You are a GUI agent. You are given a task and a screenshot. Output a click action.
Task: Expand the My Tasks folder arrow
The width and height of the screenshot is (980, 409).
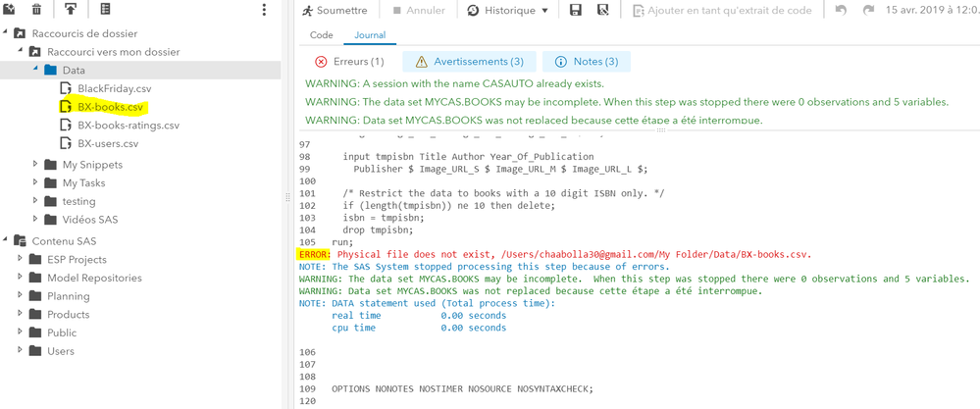pos(35,182)
